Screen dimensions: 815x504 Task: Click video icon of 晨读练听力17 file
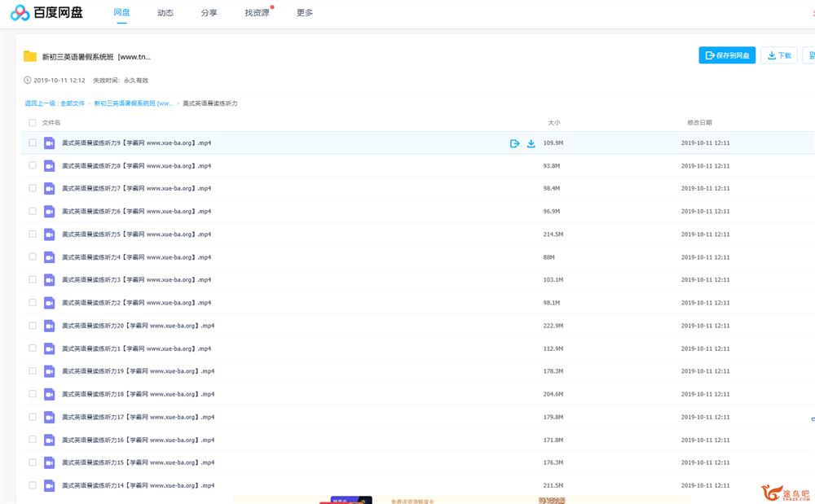click(x=50, y=417)
